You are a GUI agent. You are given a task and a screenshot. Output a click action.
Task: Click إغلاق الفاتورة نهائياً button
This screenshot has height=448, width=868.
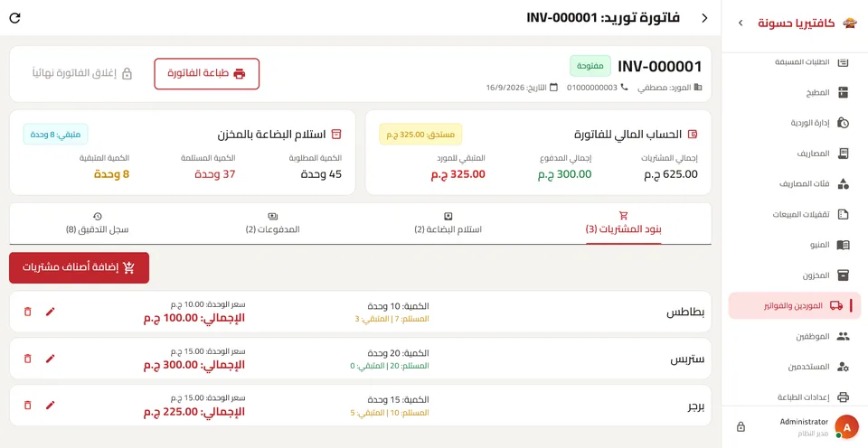[82, 73]
